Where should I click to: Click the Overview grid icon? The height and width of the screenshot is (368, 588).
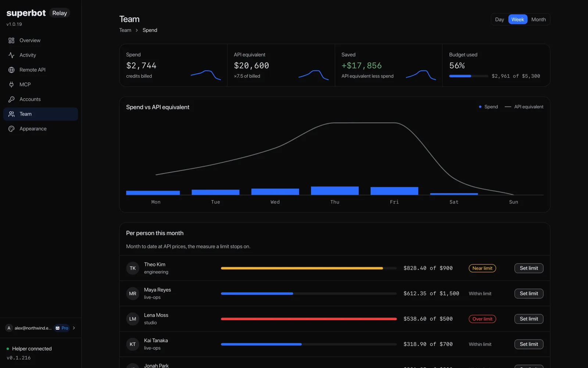coord(11,40)
